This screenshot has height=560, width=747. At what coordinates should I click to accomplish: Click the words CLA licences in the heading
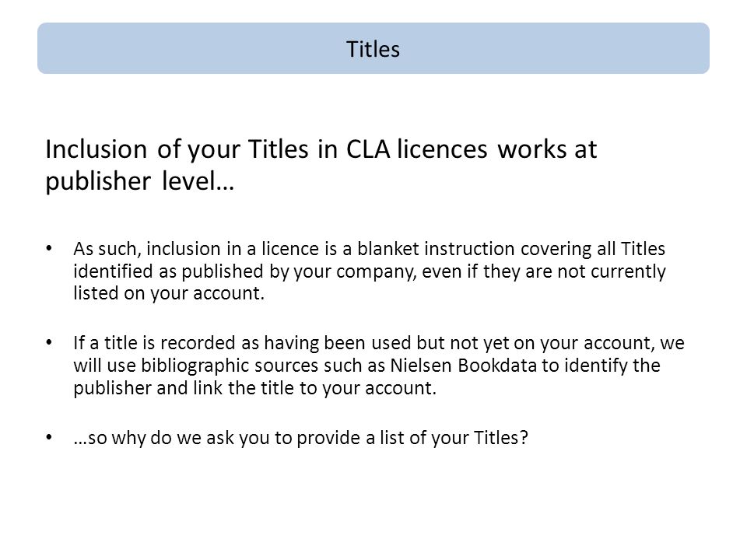417,149
